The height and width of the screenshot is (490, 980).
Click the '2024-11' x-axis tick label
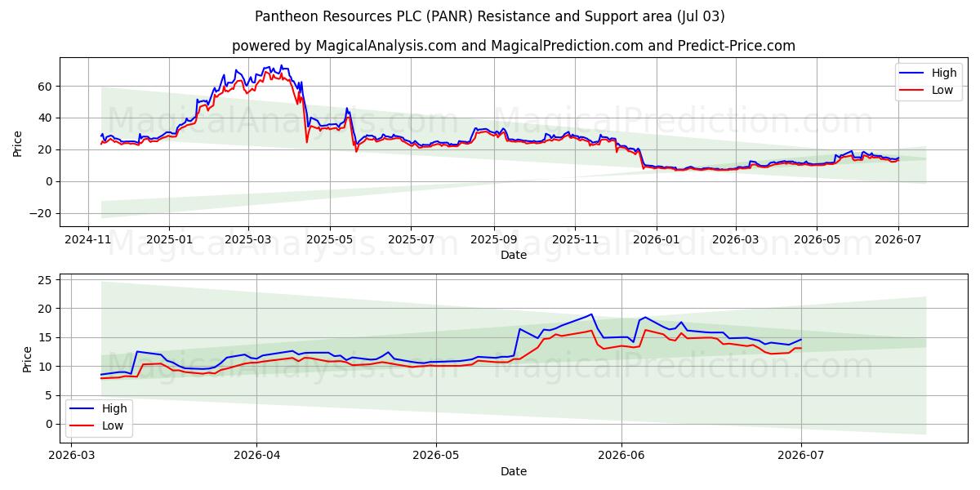point(88,239)
